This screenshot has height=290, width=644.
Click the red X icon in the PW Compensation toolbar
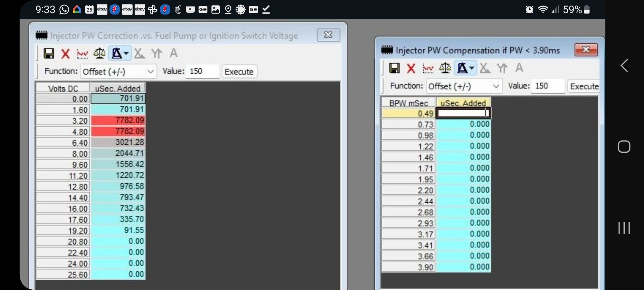411,68
